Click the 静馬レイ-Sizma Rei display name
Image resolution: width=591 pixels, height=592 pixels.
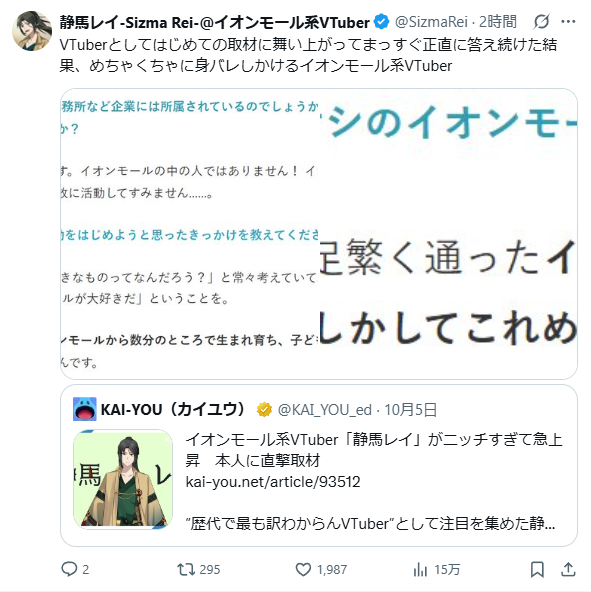(x=214, y=22)
